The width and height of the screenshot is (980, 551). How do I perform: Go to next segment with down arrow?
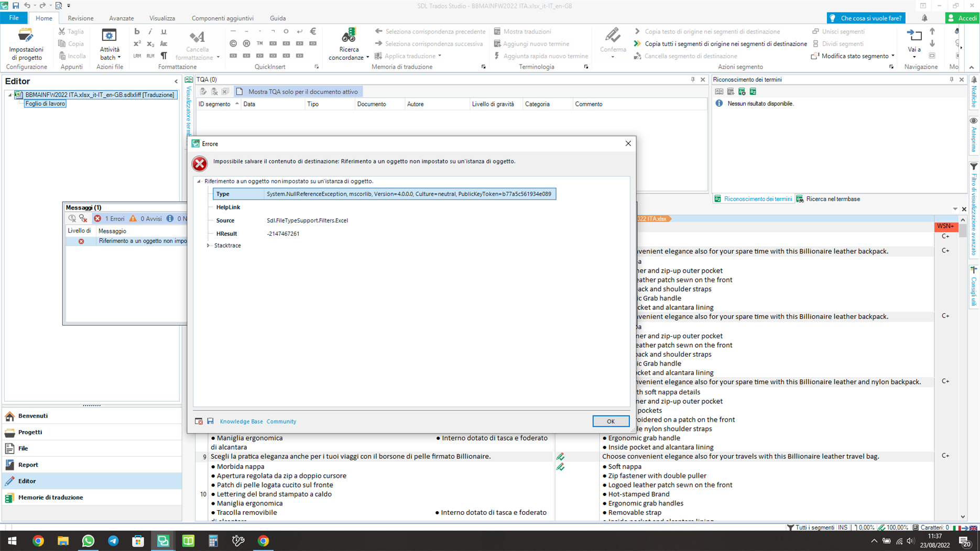click(932, 43)
